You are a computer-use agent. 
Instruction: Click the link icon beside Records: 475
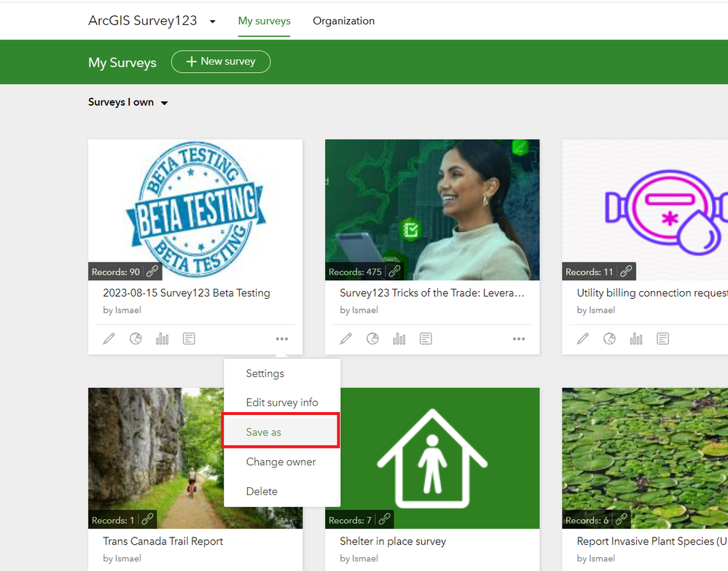pyautogui.click(x=395, y=271)
